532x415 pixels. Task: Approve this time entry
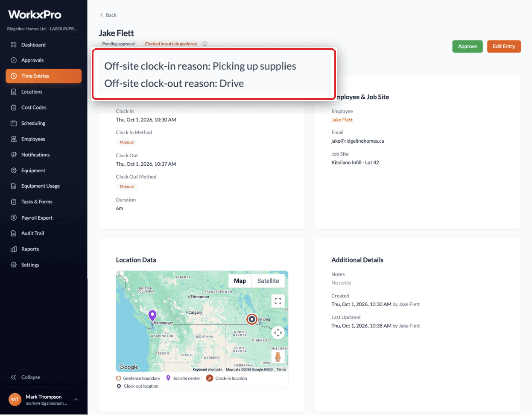(468, 46)
